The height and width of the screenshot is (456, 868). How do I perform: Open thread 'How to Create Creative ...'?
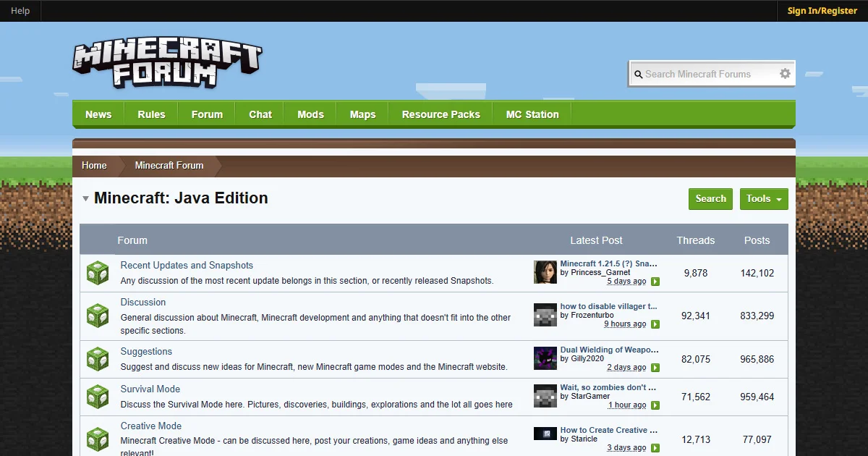[x=609, y=430]
